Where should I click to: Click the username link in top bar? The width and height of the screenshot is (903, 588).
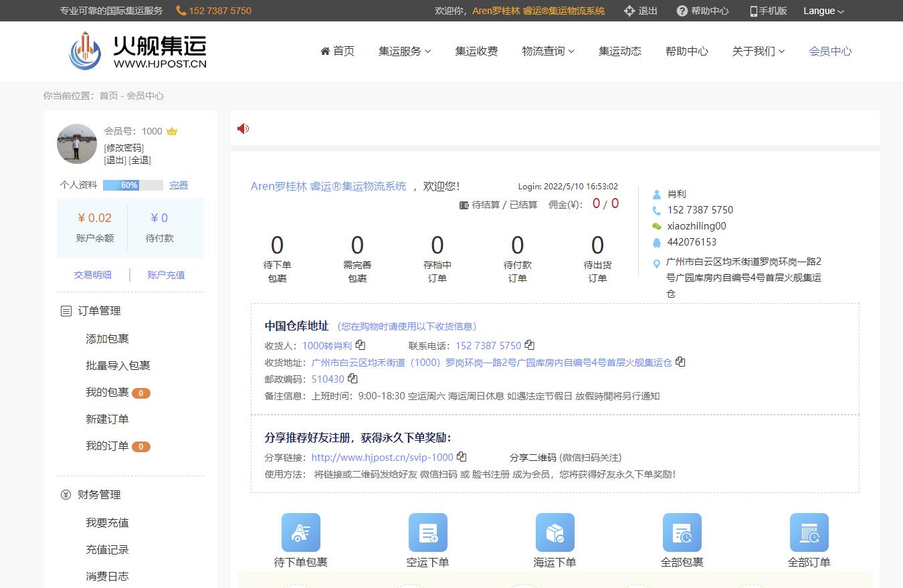click(538, 11)
